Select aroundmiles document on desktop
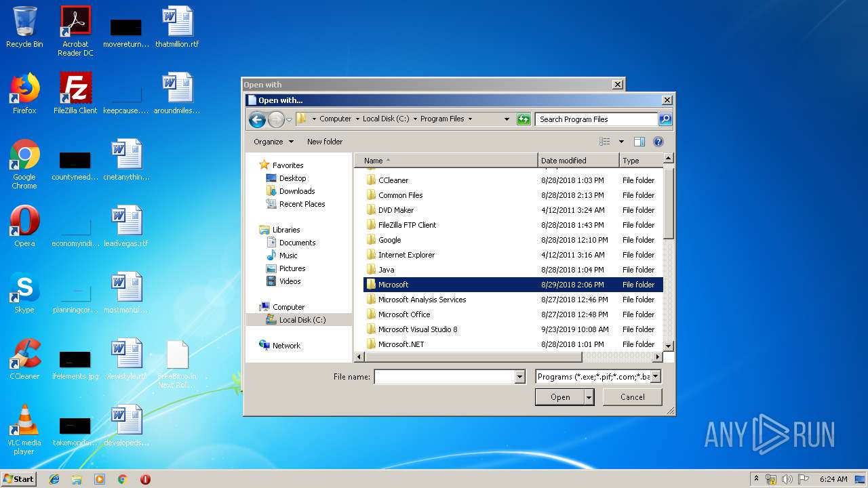This screenshot has height=488, width=868. (x=177, y=94)
